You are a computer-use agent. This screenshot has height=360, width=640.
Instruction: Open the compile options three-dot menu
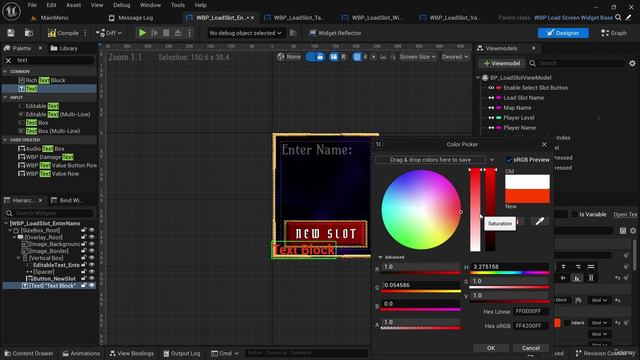[x=85, y=33]
